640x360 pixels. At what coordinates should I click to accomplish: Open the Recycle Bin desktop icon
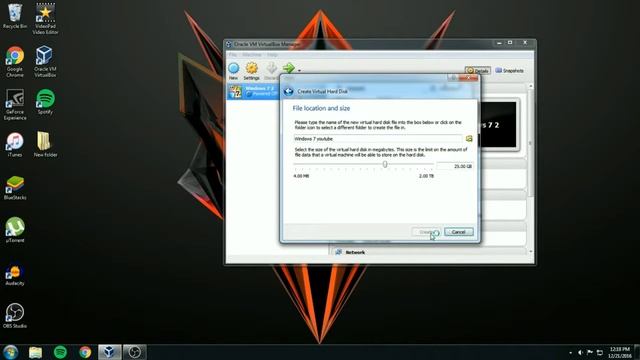(x=15, y=16)
